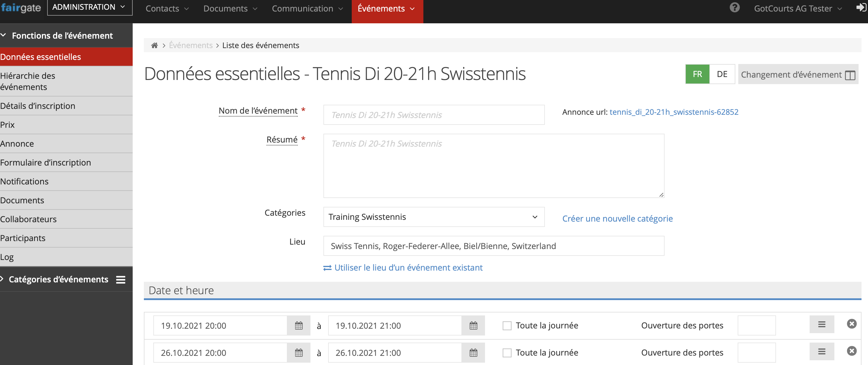Open Détails d'inscription

pyautogui.click(x=66, y=106)
